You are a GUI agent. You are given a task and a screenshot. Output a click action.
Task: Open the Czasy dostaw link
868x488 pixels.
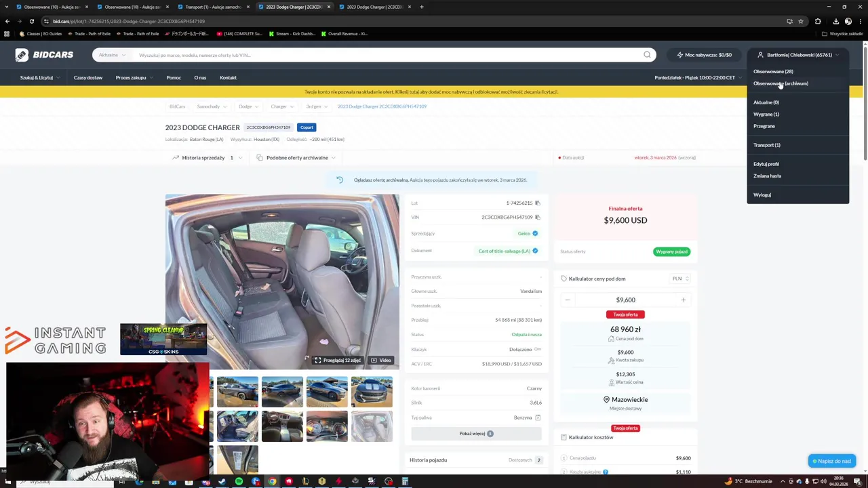pos(88,77)
